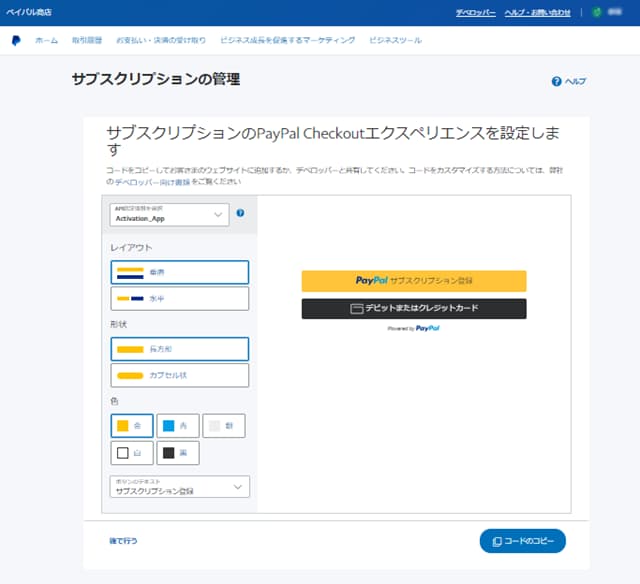
Task: Go to ビジネスツール menu item
Action: pyautogui.click(x=395, y=40)
